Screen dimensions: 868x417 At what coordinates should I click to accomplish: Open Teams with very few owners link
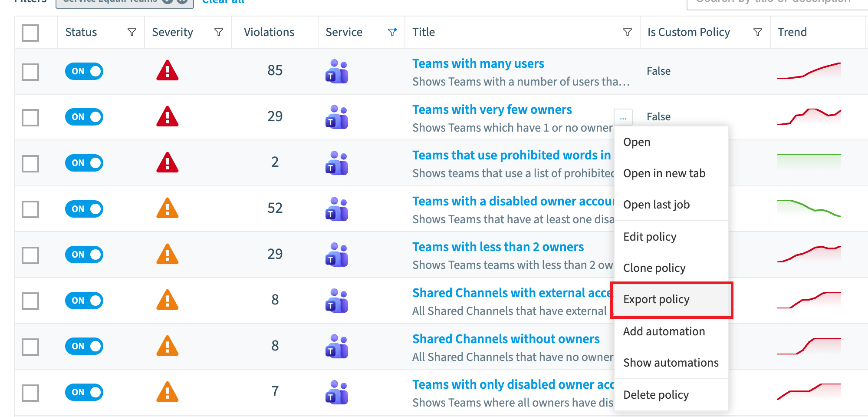[x=492, y=110]
